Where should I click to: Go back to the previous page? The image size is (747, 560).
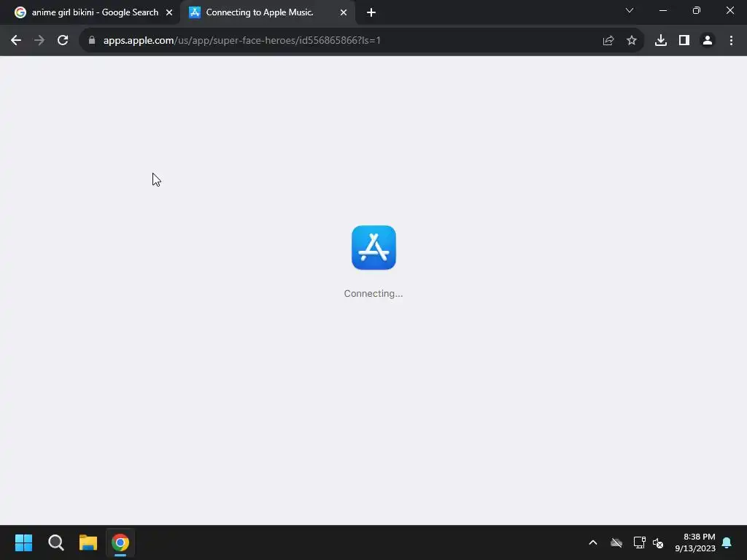pyautogui.click(x=16, y=41)
